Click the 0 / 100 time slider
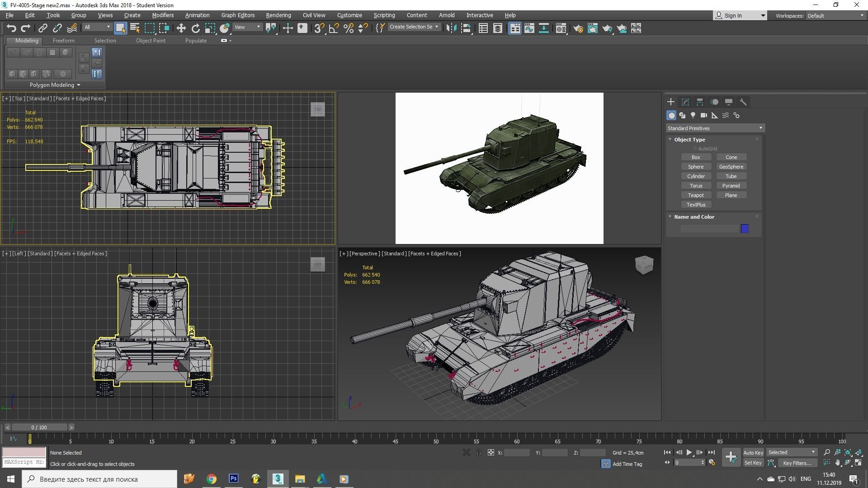Screen dimensions: 868x488 click(x=39, y=427)
